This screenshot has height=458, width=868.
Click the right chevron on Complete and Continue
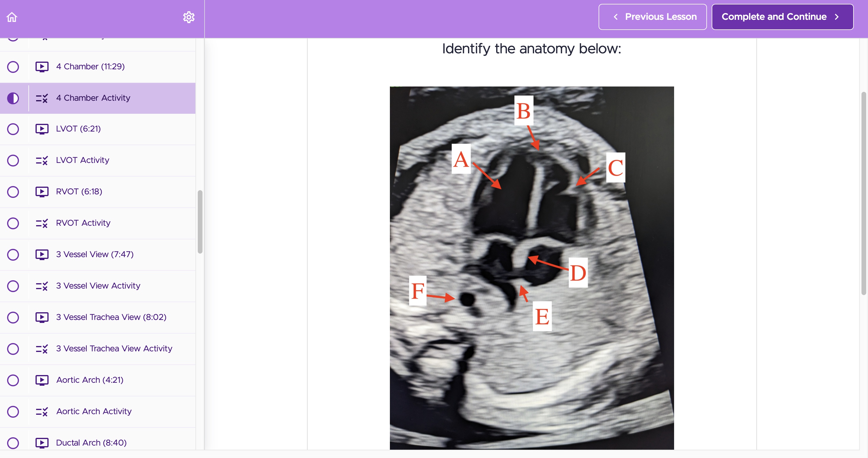tap(837, 17)
